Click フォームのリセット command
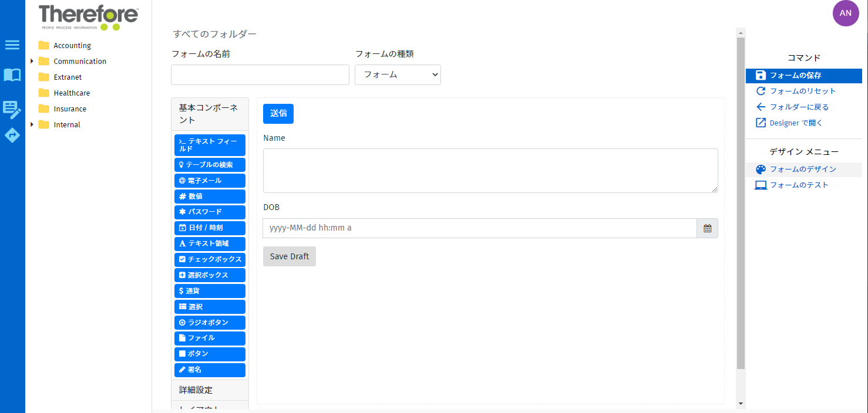The width and height of the screenshot is (868, 413). [804, 91]
